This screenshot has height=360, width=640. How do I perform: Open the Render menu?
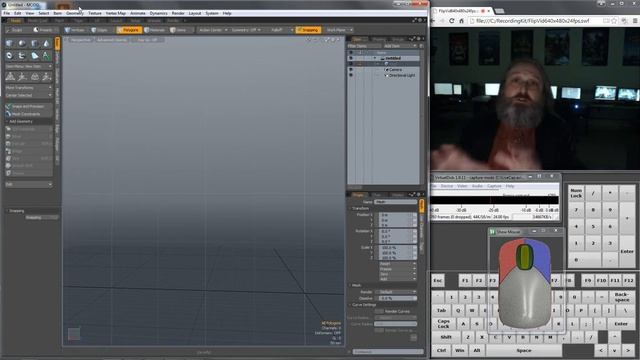[178, 13]
